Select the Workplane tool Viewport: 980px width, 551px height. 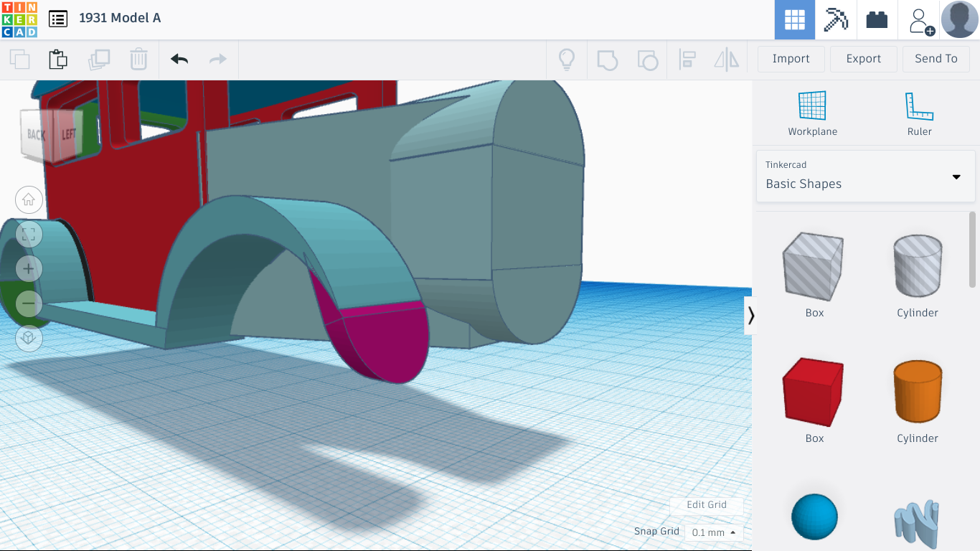[x=813, y=113]
